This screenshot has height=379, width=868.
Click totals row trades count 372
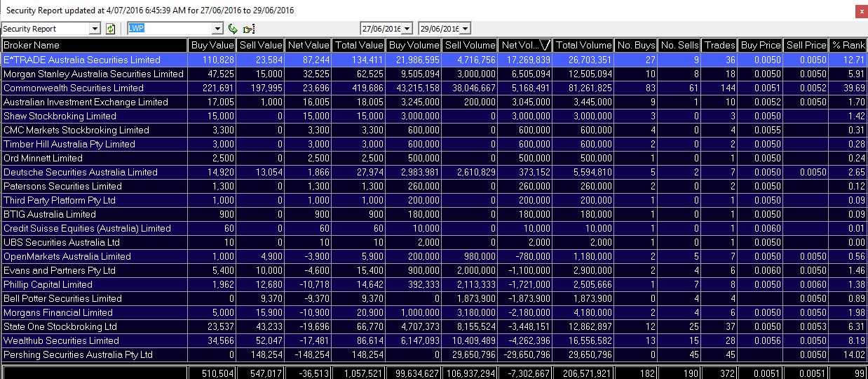point(720,372)
